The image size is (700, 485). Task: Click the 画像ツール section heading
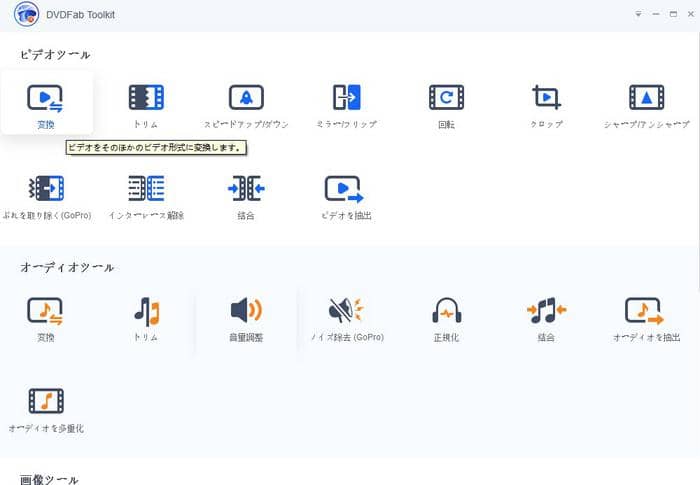pyautogui.click(x=49, y=480)
